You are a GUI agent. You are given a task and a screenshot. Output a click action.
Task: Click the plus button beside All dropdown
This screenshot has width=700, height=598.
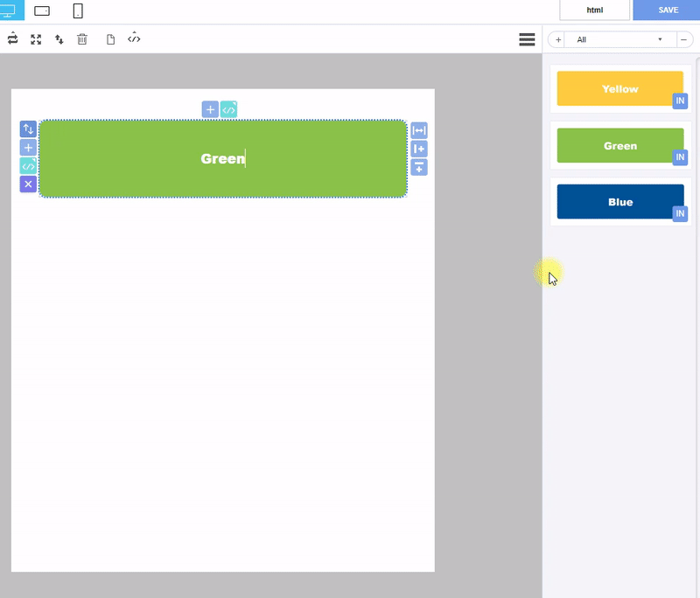click(x=558, y=39)
